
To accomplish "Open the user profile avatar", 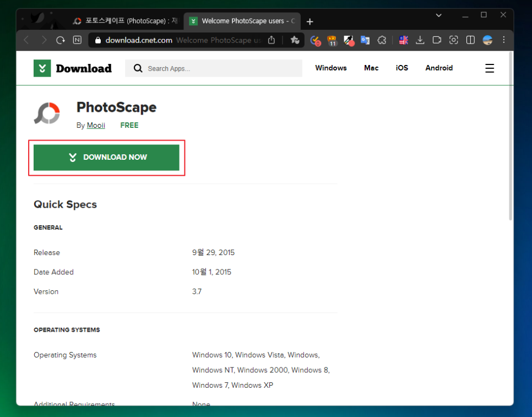I will click(x=487, y=40).
